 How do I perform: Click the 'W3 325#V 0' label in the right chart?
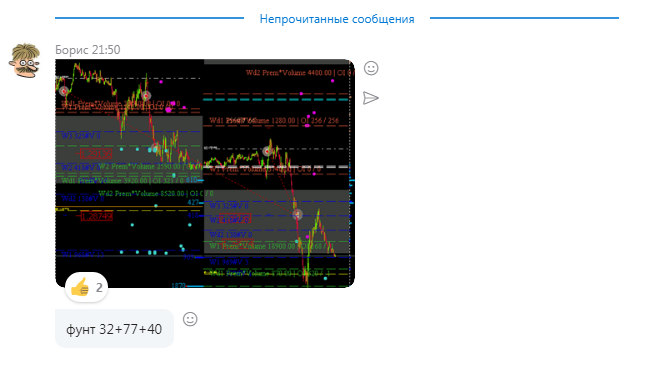point(229,206)
